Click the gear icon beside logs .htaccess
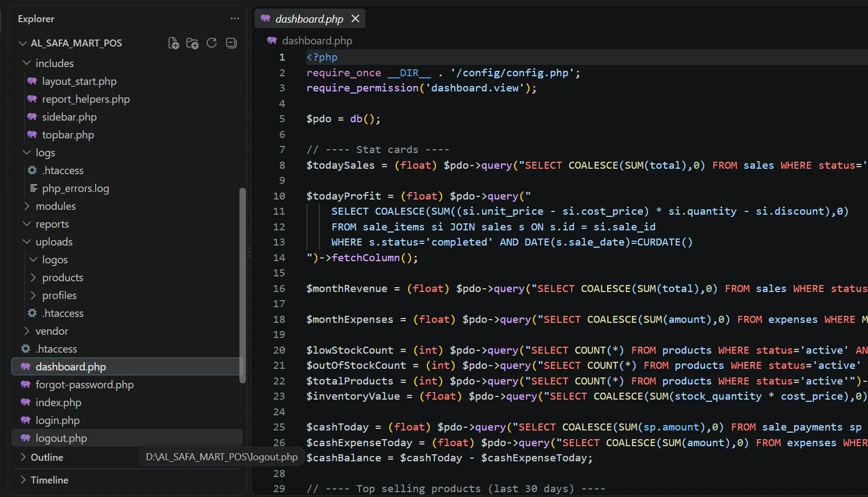 [x=32, y=170]
